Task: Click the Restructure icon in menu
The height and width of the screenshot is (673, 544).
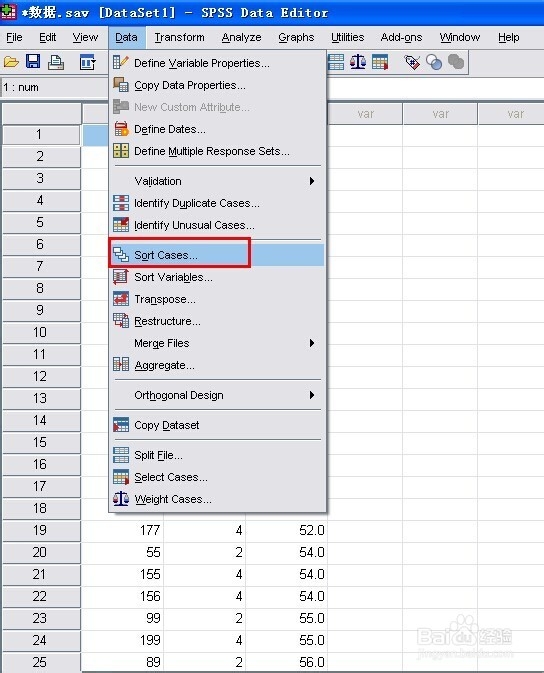Action: point(121,321)
